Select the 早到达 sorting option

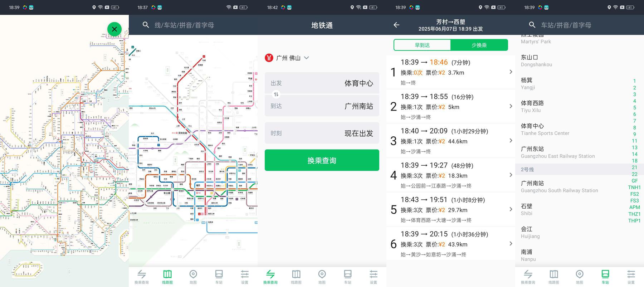[x=422, y=45]
